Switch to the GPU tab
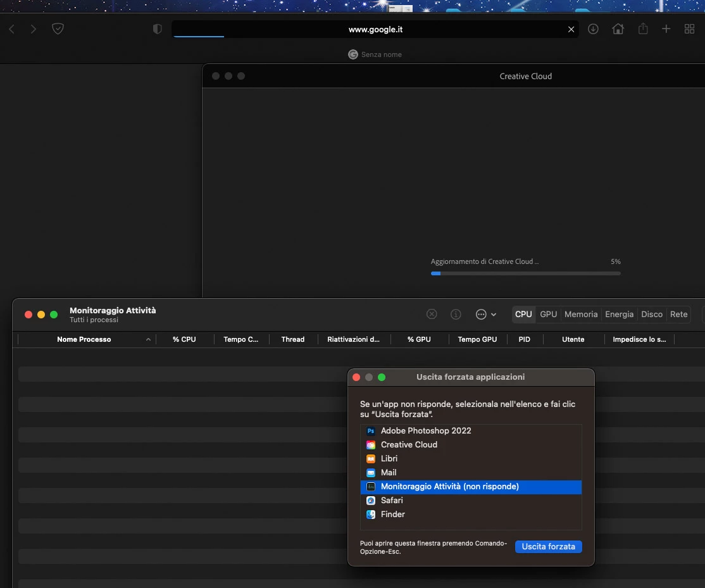 pos(548,314)
